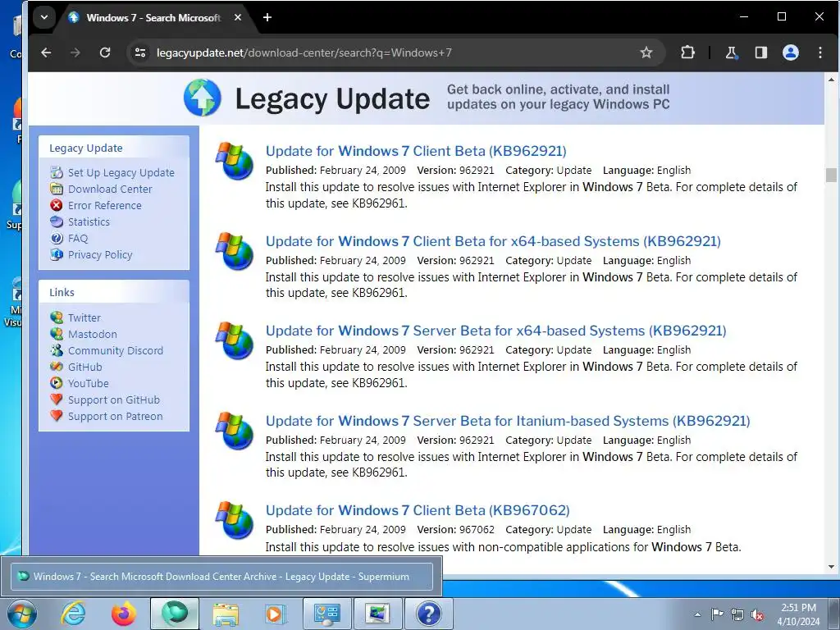Select the Windows 7 - Search Microsoft tab
This screenshot has height=630, width=840.
[153, 18]
